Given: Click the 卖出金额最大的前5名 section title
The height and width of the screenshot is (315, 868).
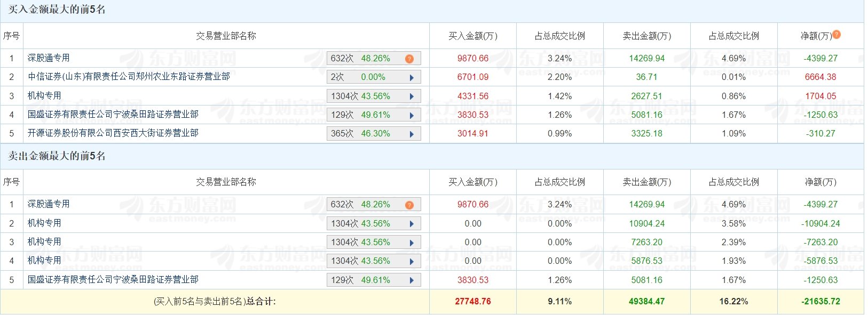Looking at the screenshot, I should click(57, 156).
